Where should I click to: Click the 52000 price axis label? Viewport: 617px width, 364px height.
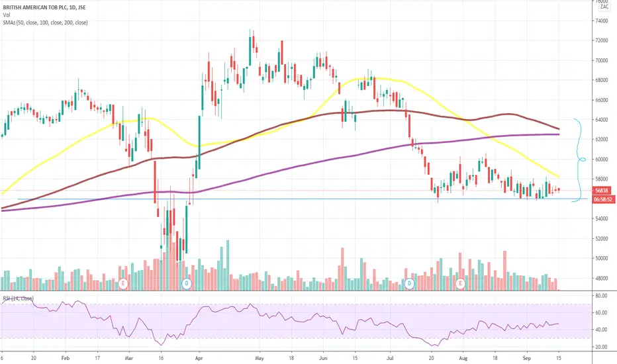coord(601,238)
